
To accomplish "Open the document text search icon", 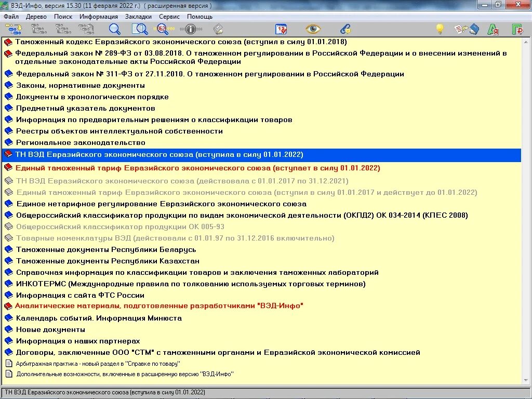I will tap(139, 29).
